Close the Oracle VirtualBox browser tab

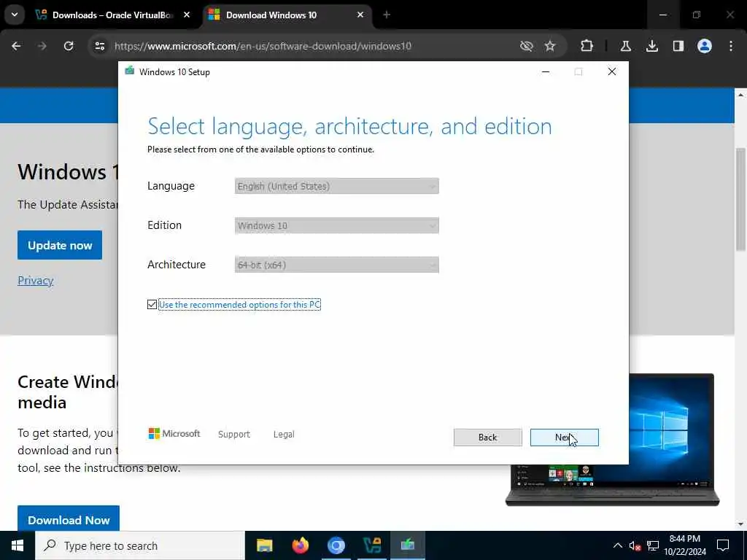(x=187, y=15)
